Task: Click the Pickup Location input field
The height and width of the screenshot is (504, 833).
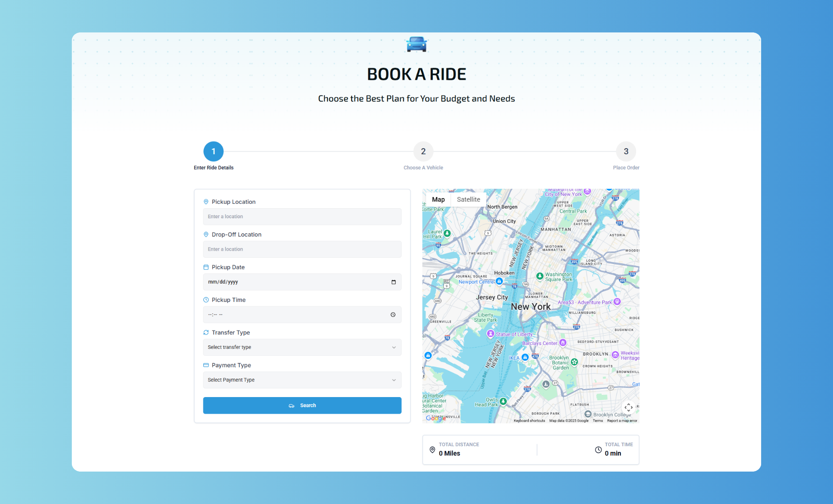Action: [x=302, y=217]
